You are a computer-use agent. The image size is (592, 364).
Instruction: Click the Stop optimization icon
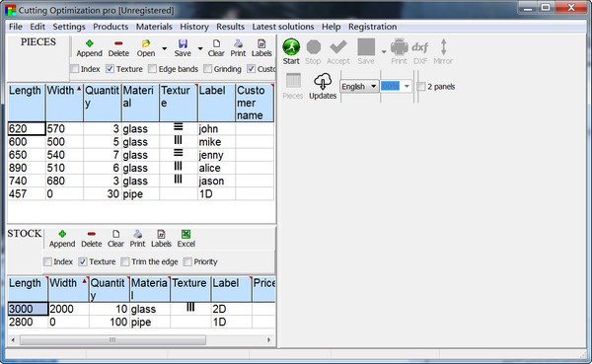click(x=313, y=51)
